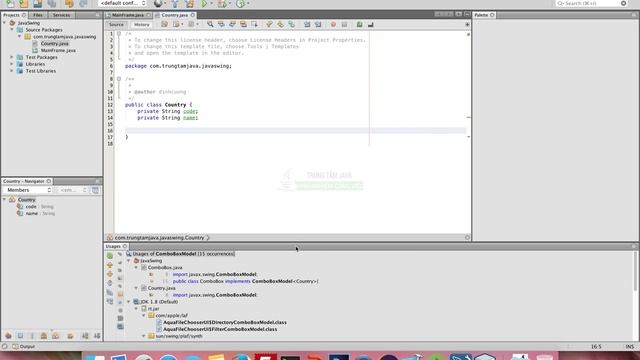Click the Build Project hammer icon
Image resolution: width=640 pixels, height=360 pixels.
click(175, 4)
